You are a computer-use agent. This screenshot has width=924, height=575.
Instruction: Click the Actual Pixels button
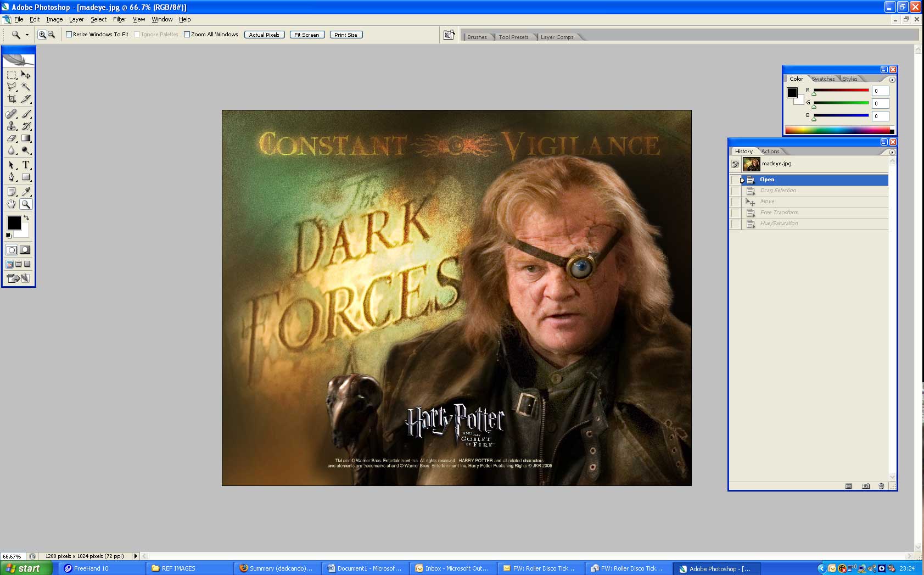pyautogui.click(x=264, y=35)
